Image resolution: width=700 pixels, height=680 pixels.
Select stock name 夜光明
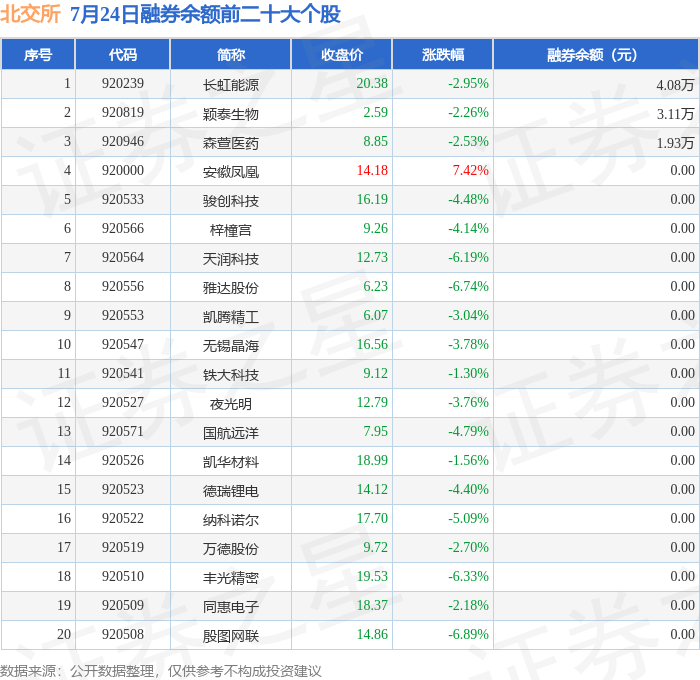[x=231, y=404]
